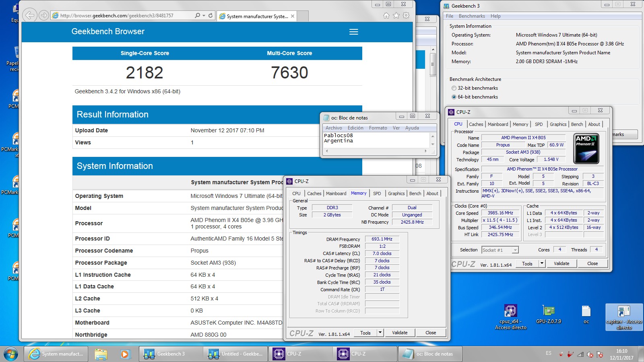Click the Core Speed value 3985.16 MHz
This screenshot has height=362, width=644.
point(500,213)
